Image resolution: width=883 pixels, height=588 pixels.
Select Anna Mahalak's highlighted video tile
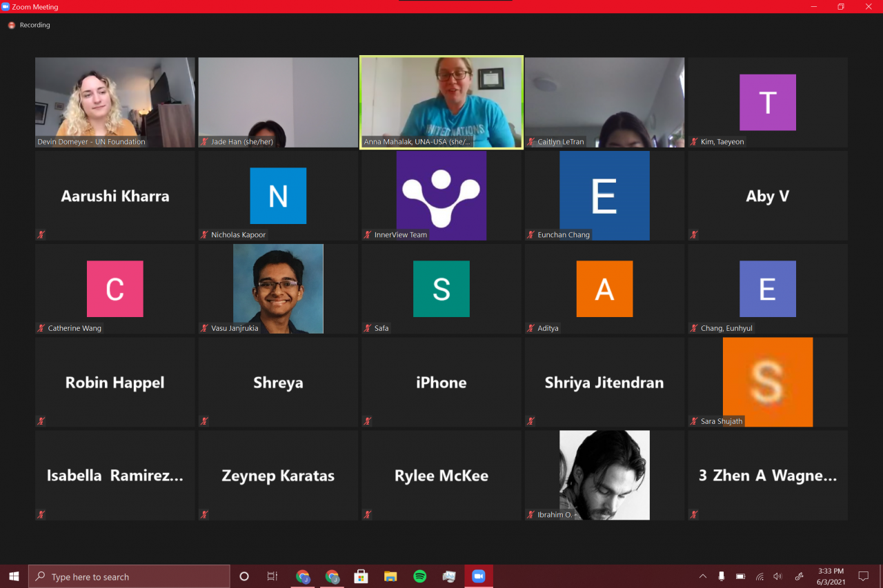441,102
